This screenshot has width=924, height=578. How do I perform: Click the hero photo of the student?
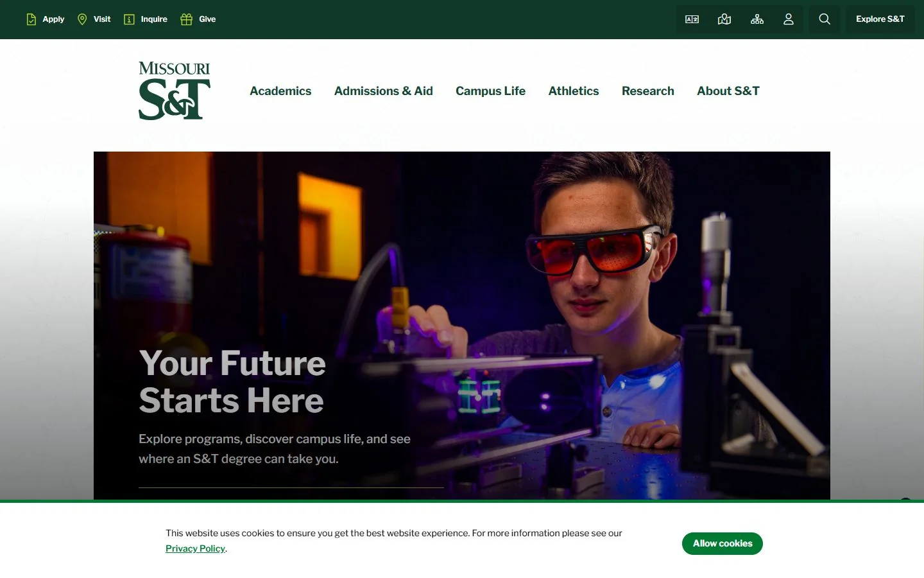pyautogui.click(x=462, y=326)
